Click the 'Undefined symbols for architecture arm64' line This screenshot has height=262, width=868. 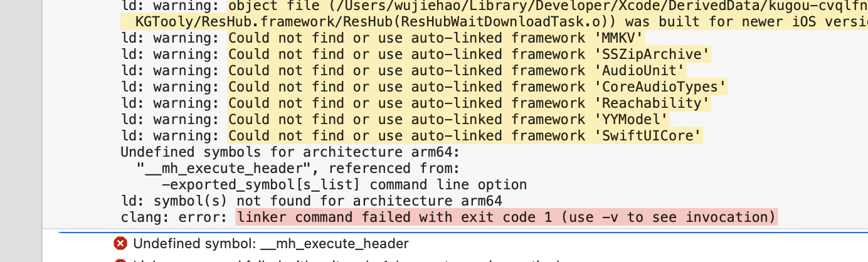coord(290,152)
